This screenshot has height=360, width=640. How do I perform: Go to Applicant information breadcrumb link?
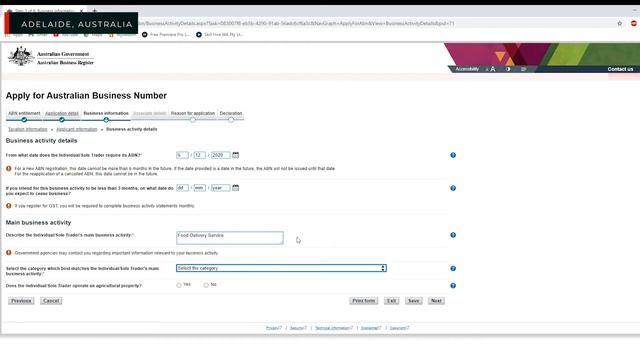77,129
